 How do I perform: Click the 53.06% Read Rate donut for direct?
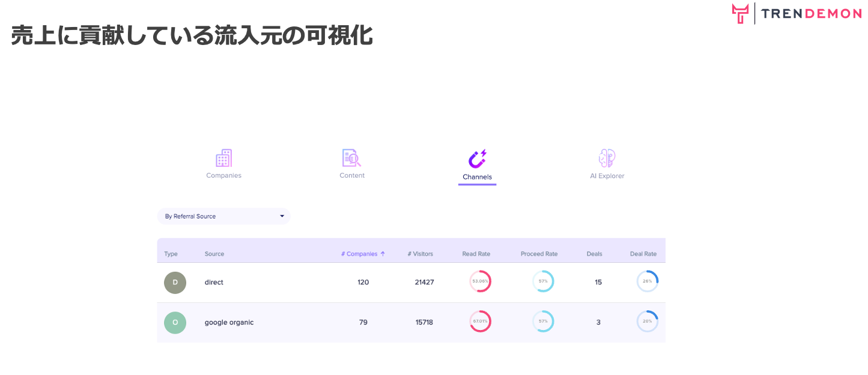pyautogui.click(x=480, y=281)
